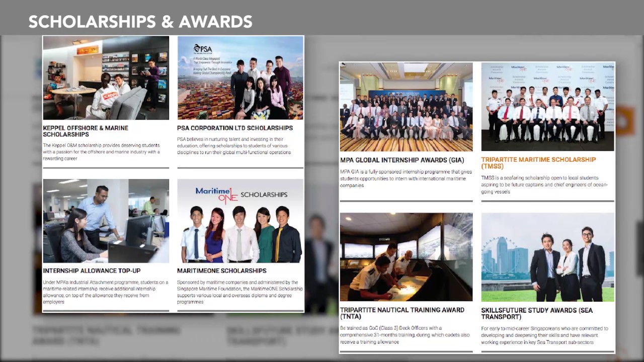644x362 pixels.
Task: Click the 'MPA GIA is a fully sponsored' description
Action: 406,178
